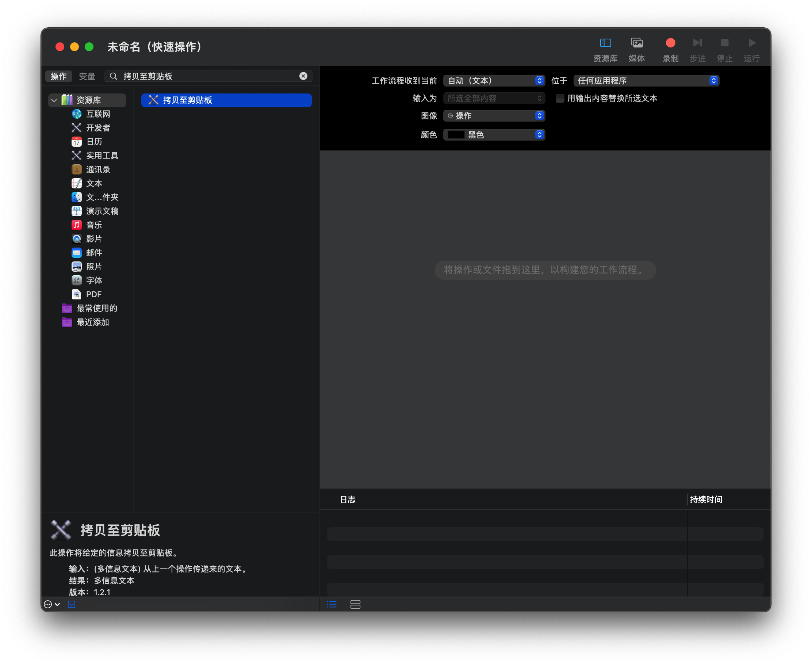Collapse the 资源库 library tree

pos(54,100)
